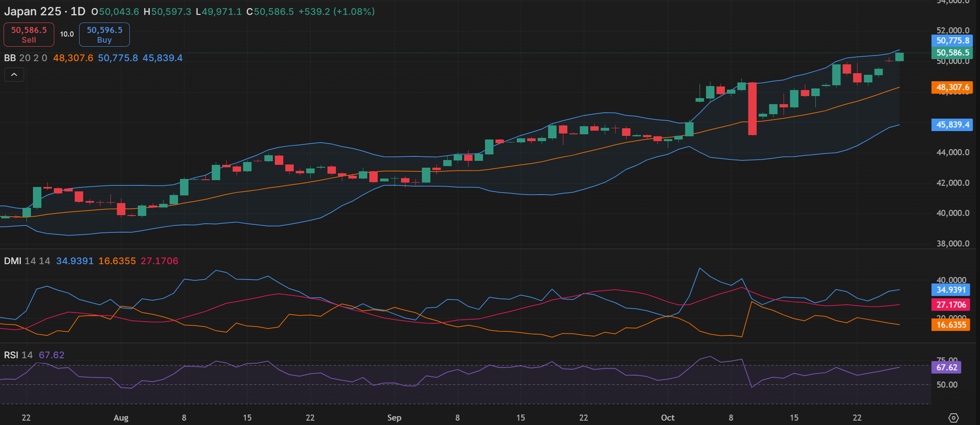Image resolution: width=980 pixels, height=425 pixels.
Task: Open chart settings gear in bottom-right corner
Action: pos(953,418)
